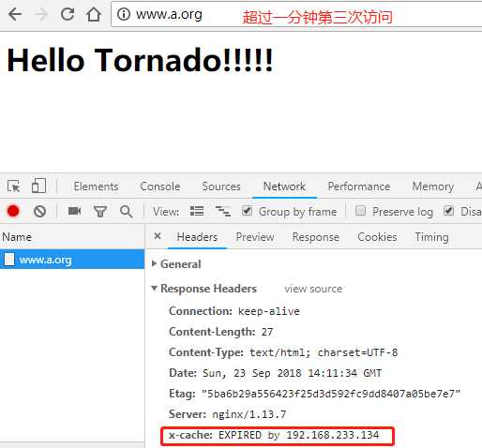This screenshot has width=482, height=448.
Task: Open the Timing details tab
Action: pos(431,237)
